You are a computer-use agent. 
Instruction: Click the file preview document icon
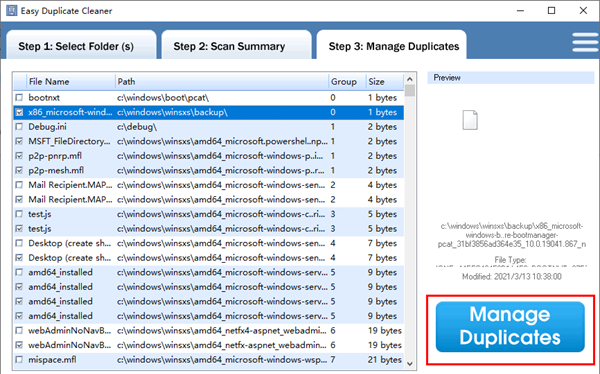[470, 120]
